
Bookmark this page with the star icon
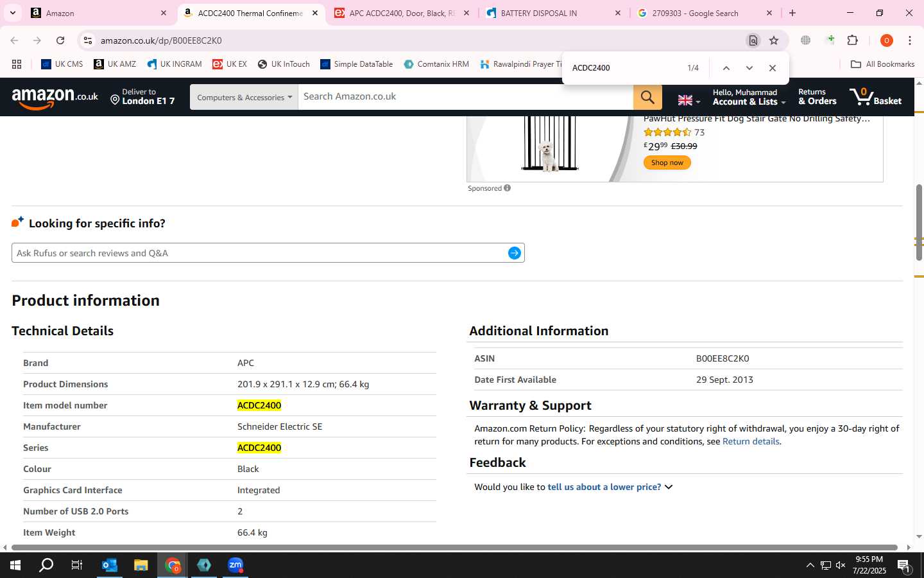(774, 40)
